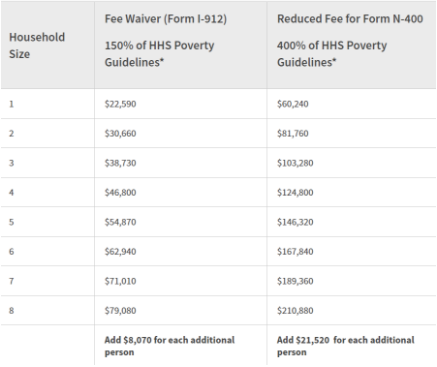Click the Household Size column header

pyautogui.click(x=37, y=45)
